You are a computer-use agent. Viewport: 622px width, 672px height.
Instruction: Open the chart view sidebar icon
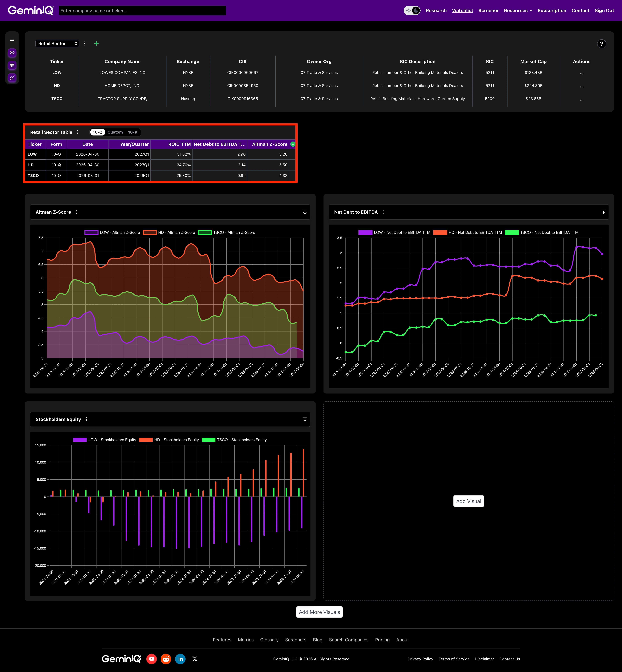pos(12,78)
